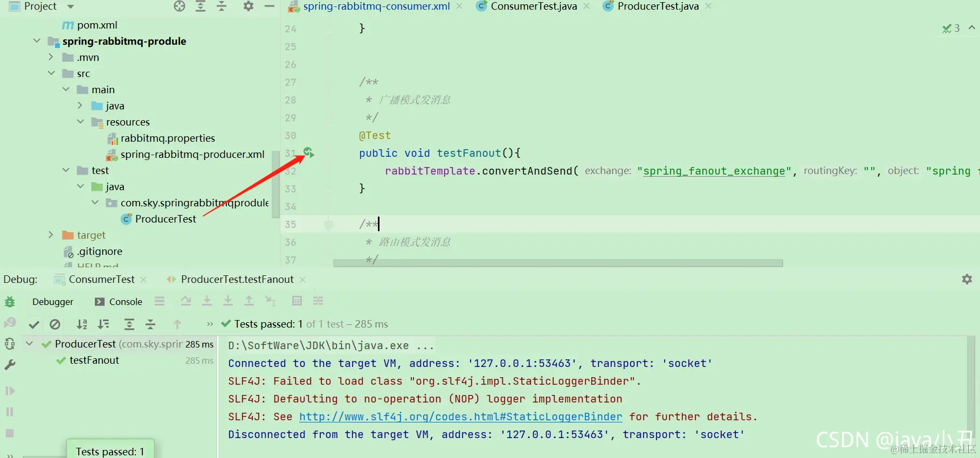The width and height of the screenshot is (980, 458).
Task: Click previous failed test arrow
Action: (x=177, y=324)
